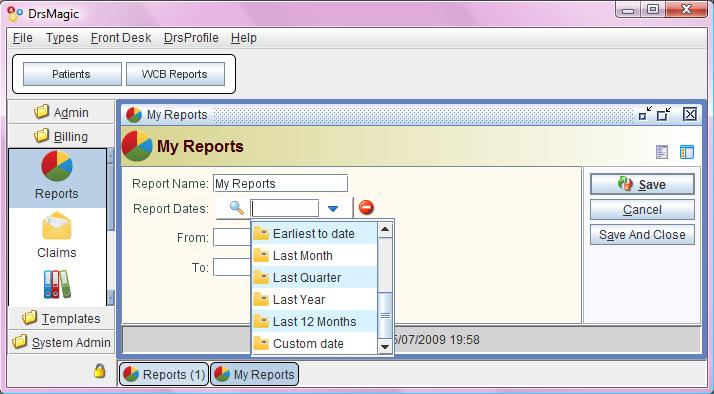Expand the Billing folder in sidebar
The height and width of the screenshot is (394, 714).
61,136
